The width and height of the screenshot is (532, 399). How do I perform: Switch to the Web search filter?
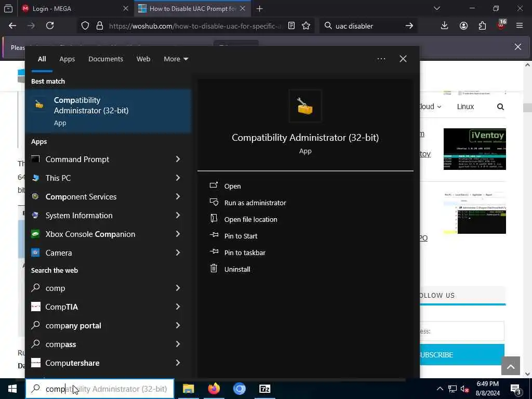click(x=143, y=59)
